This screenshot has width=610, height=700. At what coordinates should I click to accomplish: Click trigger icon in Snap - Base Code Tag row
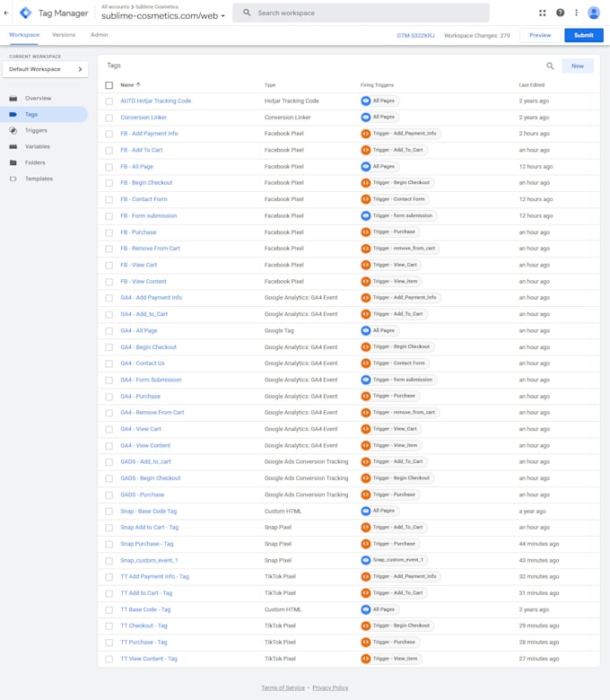[x=366, y=512]
